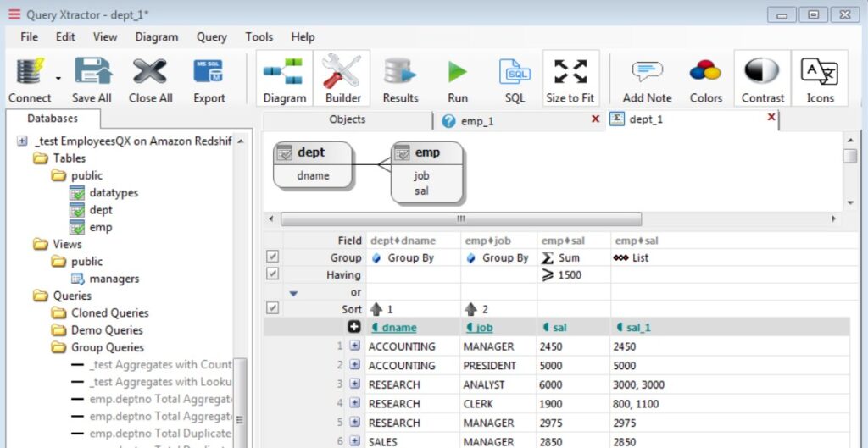The width and height of the screenshot is (868, 448).
Task: Open the Demo Queries folder
Action: (107, 330)
